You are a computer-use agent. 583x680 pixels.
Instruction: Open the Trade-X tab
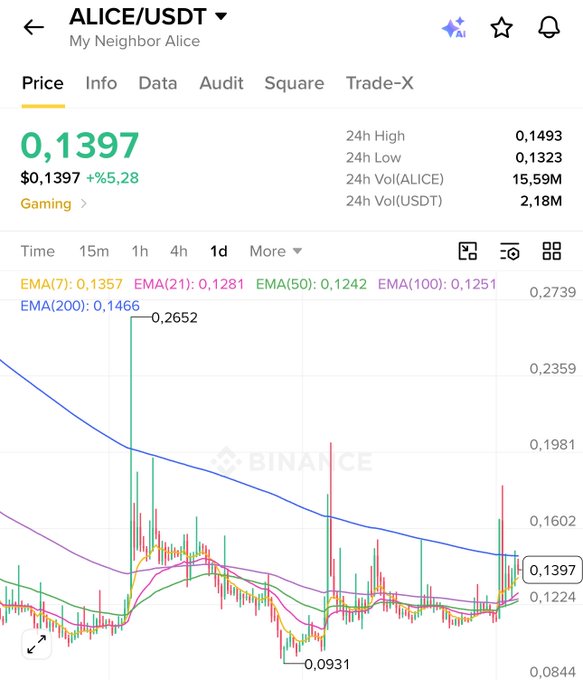[x=379, y=83]
